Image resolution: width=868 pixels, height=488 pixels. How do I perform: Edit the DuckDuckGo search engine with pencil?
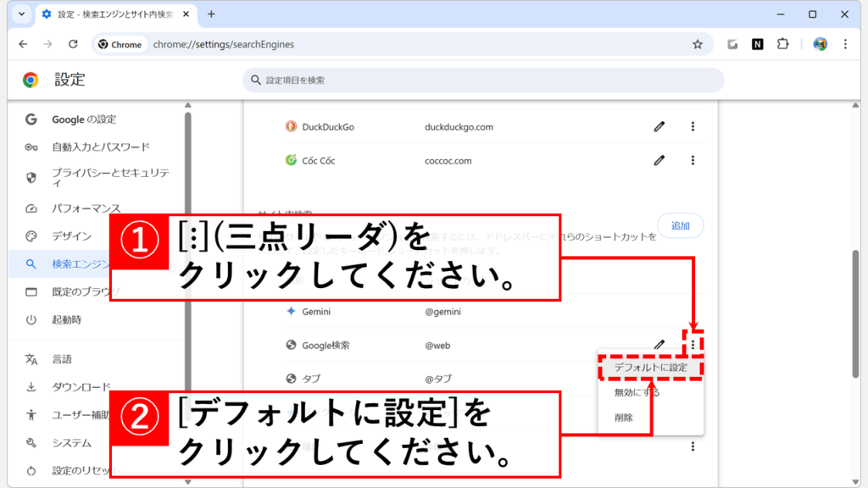659,127
